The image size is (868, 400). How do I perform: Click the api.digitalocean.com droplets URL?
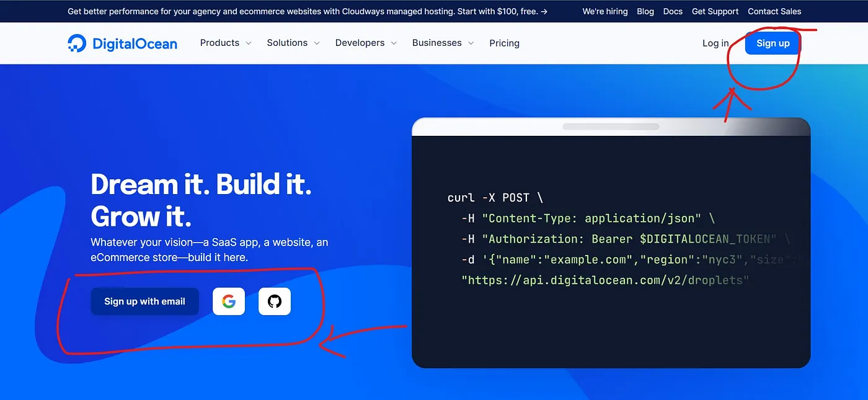(x=605, y=280)
